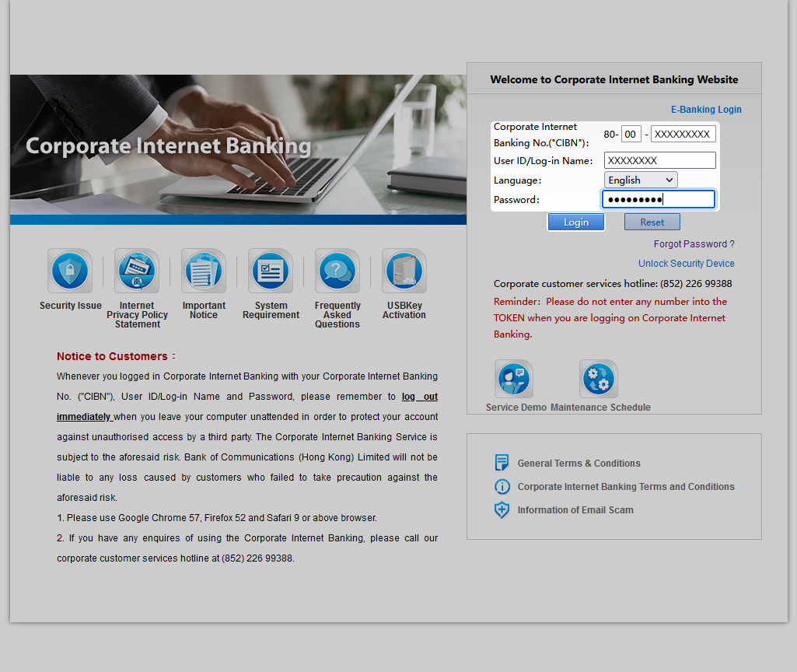Click the General Terms & Conditions icon
This screenshot has height=672, width=797.
point(502,463)
